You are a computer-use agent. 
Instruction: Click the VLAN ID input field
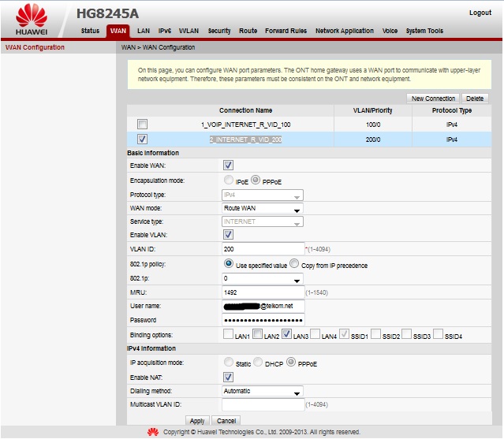click(263, 249)
